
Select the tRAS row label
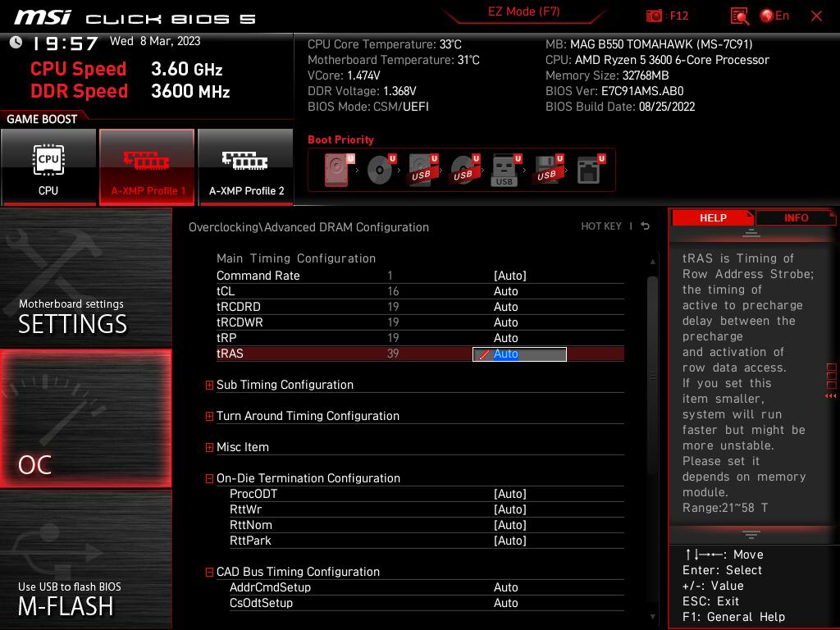(x=230, y=354)
